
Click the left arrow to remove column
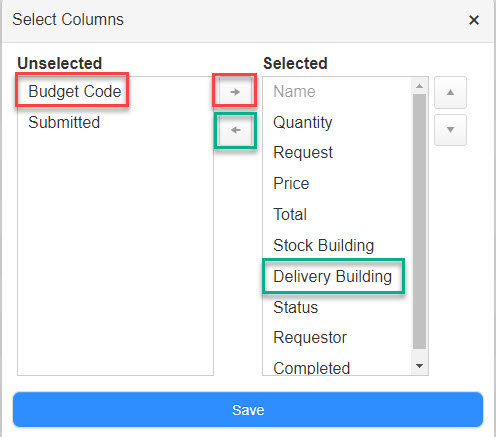[235, 130]
